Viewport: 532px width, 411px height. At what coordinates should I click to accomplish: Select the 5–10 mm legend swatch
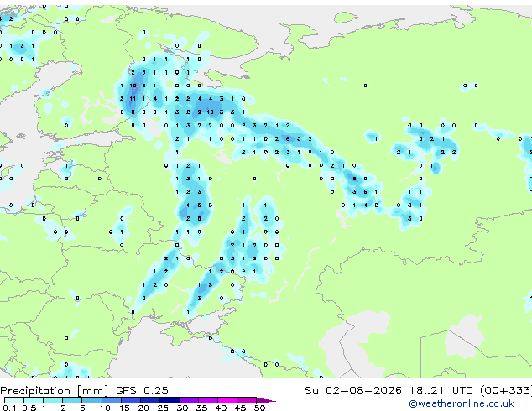91,400
